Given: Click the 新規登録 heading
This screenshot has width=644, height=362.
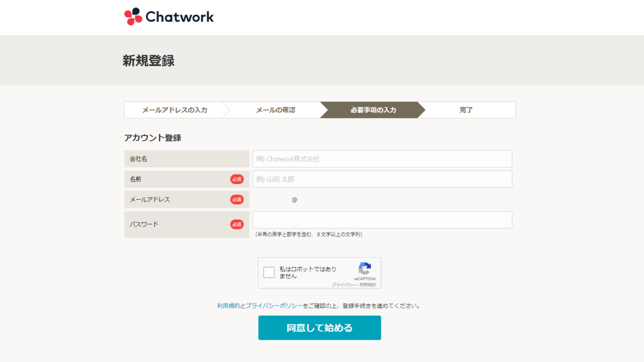Looking at the screenshot, I should coord(148,61).
